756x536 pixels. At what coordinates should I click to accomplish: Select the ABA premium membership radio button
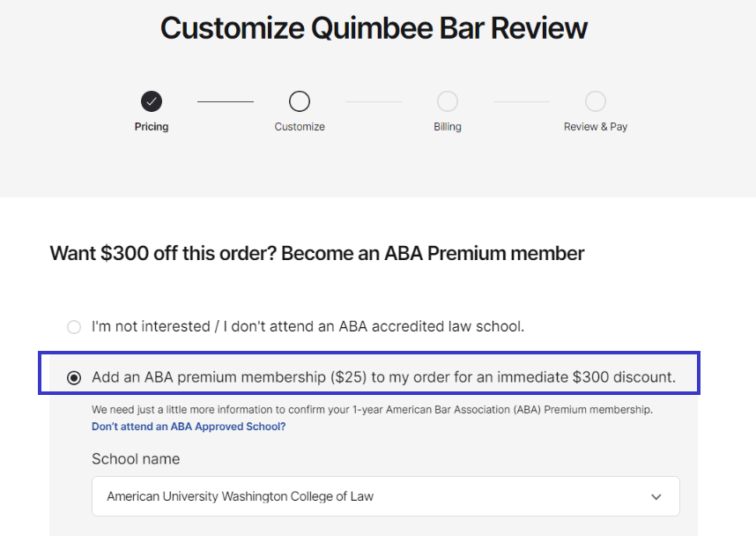click(74, 377)
